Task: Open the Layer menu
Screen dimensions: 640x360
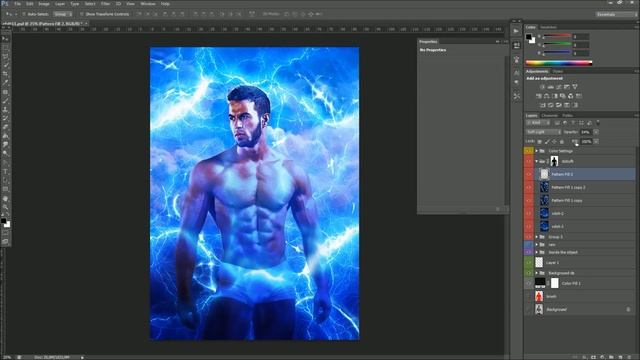Action: pyautogui.click(x=60, y=4)
